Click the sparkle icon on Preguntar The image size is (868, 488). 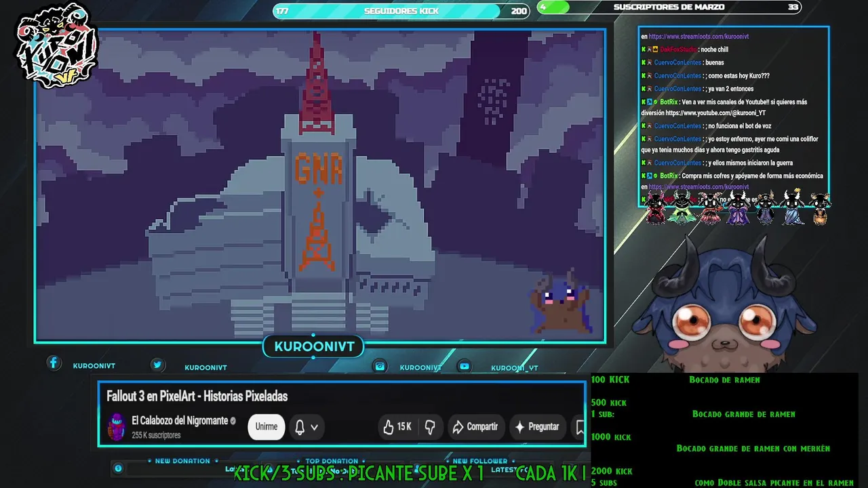pos(520,427)
